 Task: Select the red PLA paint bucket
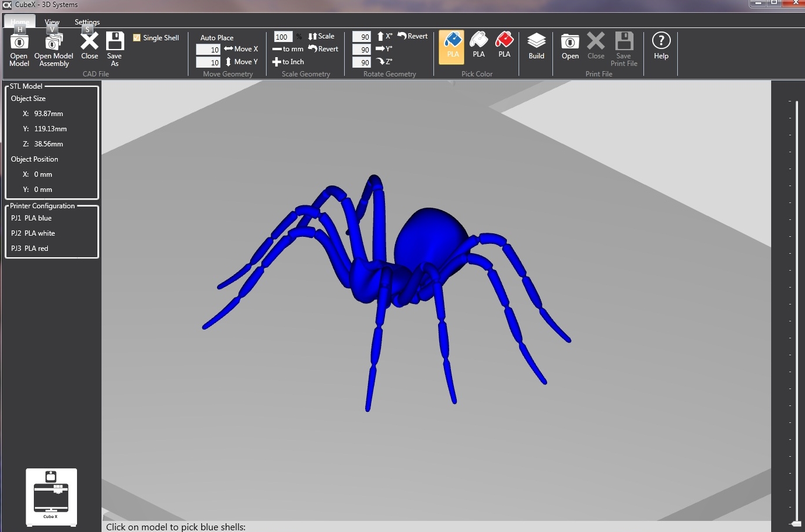coord(504,44)
